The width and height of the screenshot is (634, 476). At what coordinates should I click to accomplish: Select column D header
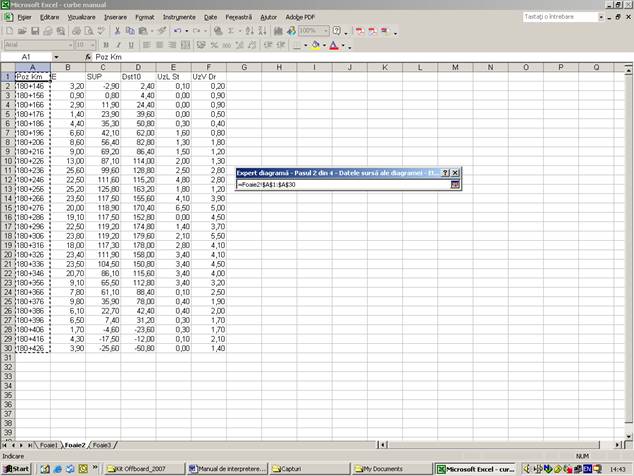[x=138, y=67]
